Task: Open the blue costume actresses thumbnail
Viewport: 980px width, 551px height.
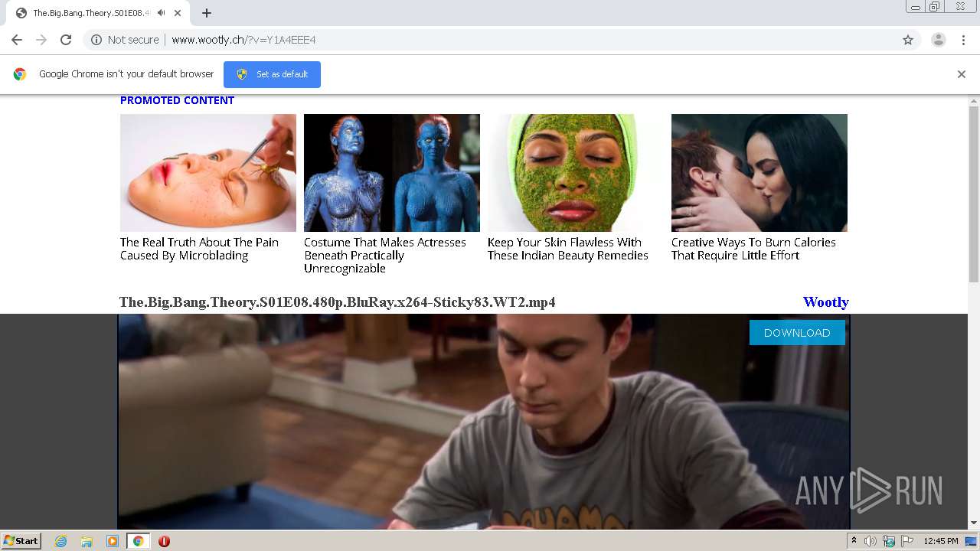Action: (392, 173)
